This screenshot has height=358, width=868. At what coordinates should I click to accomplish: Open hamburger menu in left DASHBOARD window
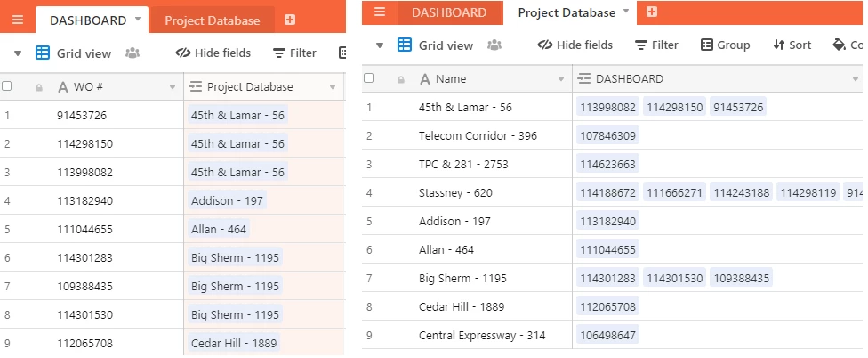tap(18, 20)
